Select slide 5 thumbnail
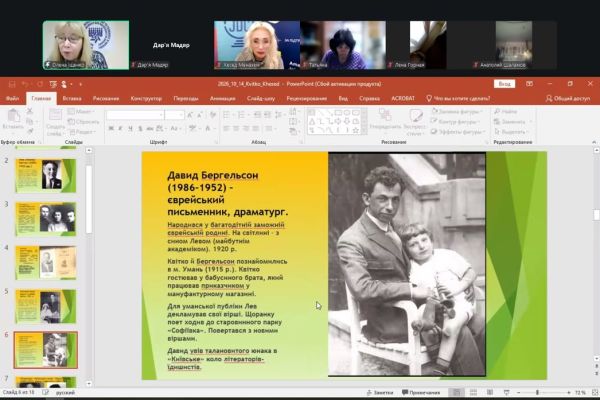600x400 pixels. pyautogui.click(x=46, y=306)
